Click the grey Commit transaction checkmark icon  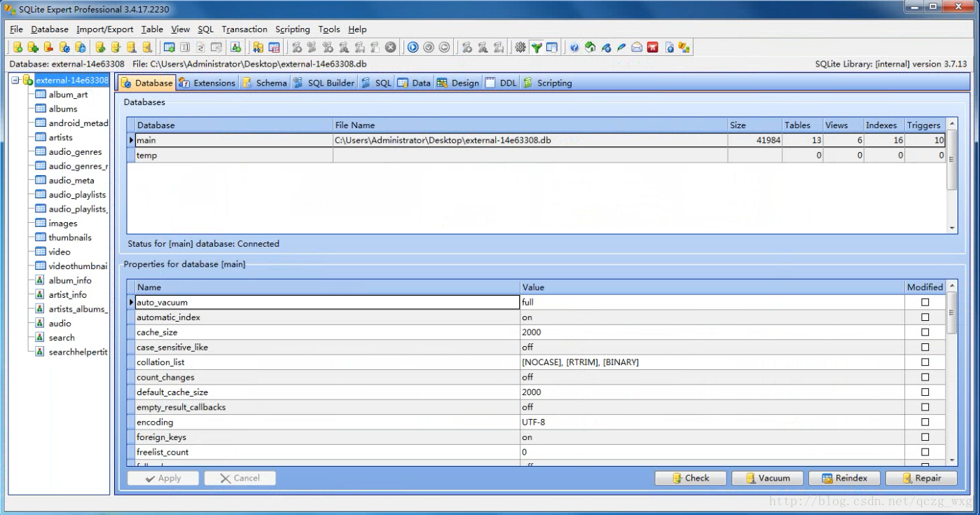[x=428, y=47]
